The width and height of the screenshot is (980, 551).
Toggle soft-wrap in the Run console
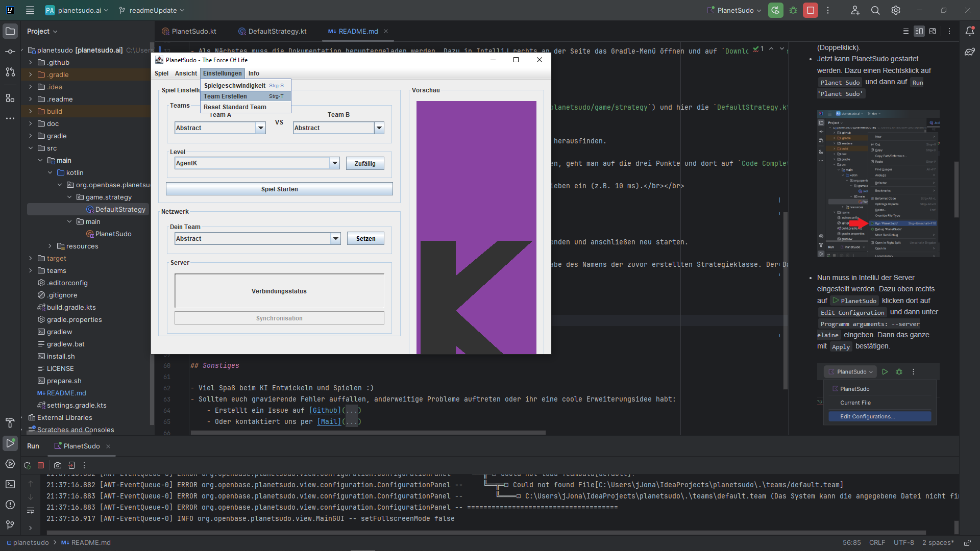[31, 511]
